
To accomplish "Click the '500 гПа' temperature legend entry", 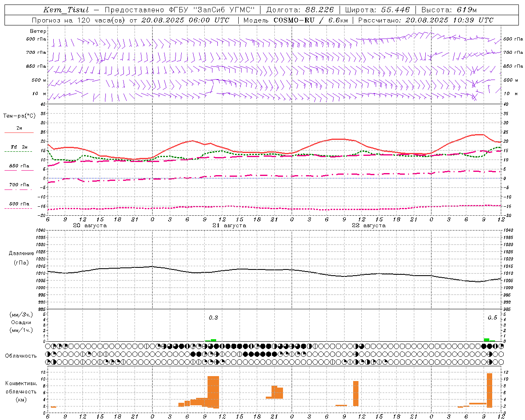I will point(19,204).
